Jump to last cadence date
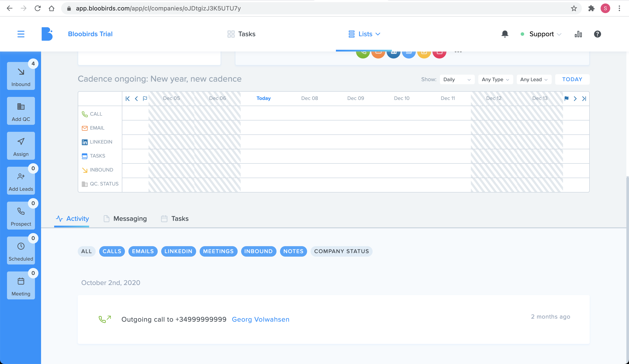629x364 pixels. click(x=584, y=98)
